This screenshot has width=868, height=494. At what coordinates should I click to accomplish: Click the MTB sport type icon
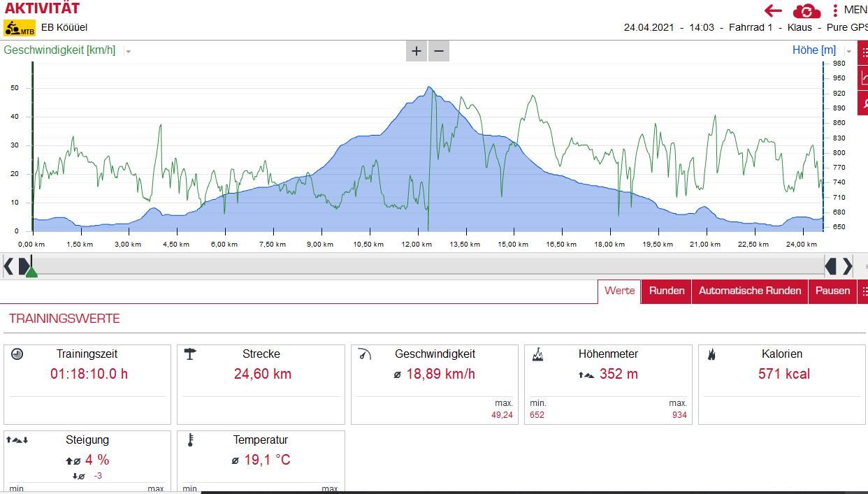point(20,28)
